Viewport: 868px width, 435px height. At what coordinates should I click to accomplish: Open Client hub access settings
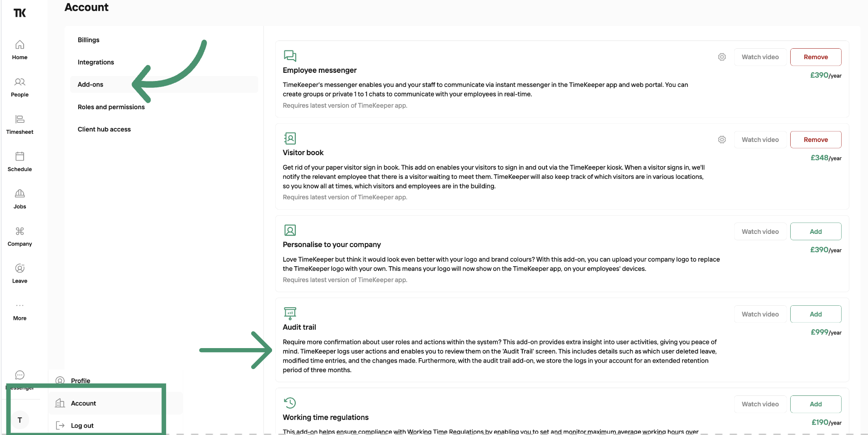tap(104, 129)
